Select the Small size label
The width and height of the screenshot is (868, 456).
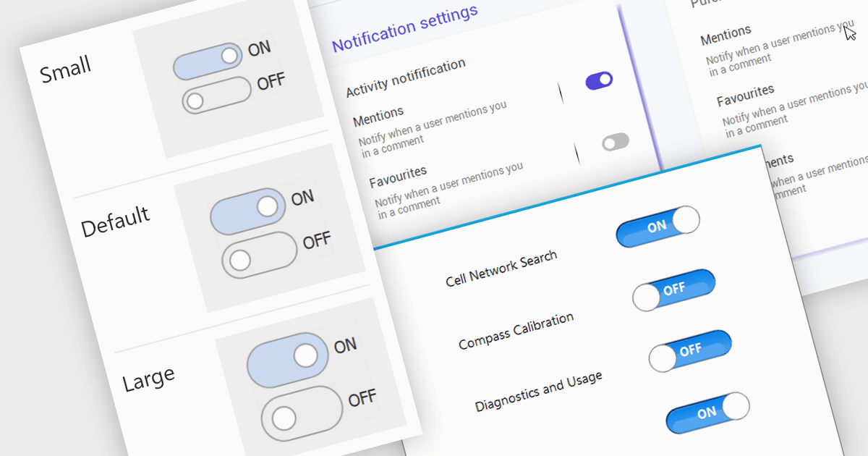[x=65, y=70]
